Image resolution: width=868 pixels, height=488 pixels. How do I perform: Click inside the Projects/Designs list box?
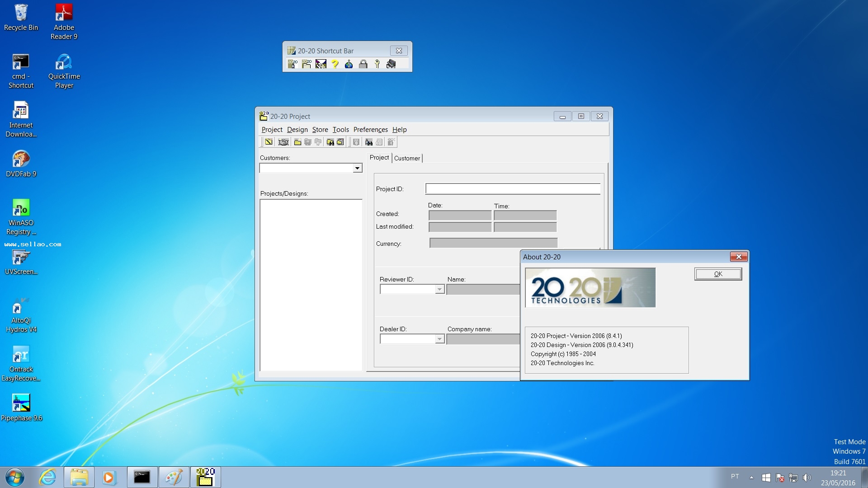coord(311,285)
